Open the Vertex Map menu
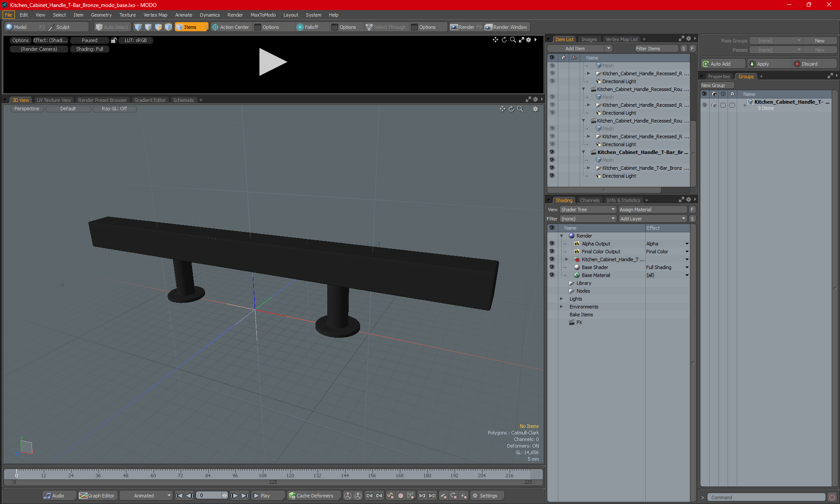 click(155, 15)
